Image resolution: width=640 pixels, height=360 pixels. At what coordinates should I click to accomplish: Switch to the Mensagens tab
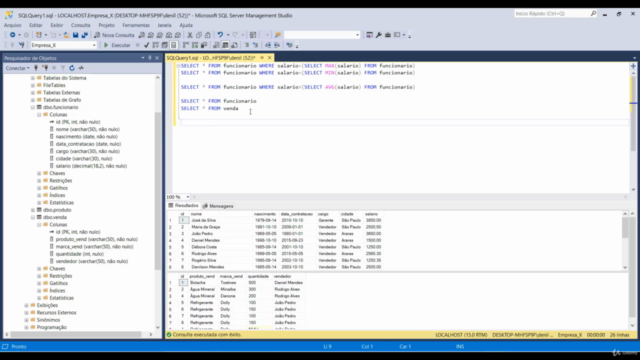pos(218,206)
